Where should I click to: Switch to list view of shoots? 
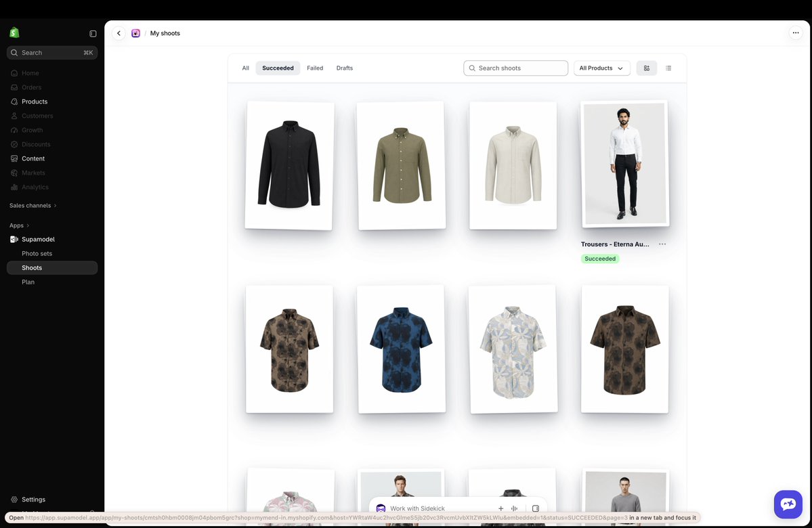coord(668,68)
